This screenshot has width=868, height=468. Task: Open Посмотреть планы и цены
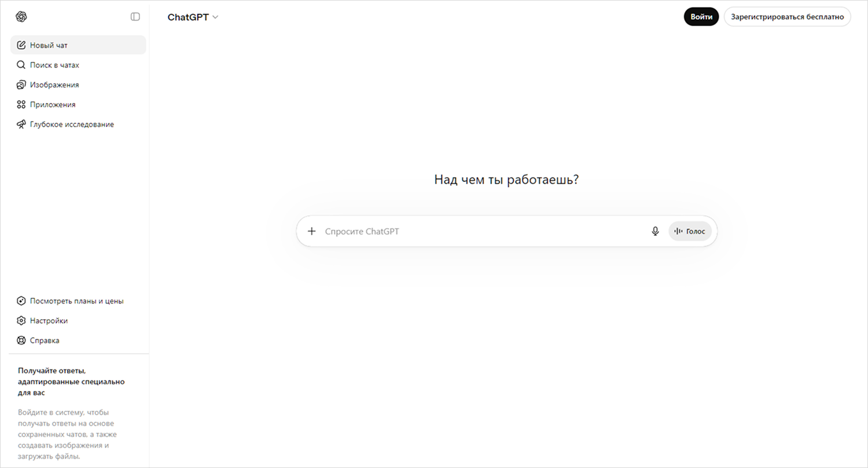tap(78, 301)
